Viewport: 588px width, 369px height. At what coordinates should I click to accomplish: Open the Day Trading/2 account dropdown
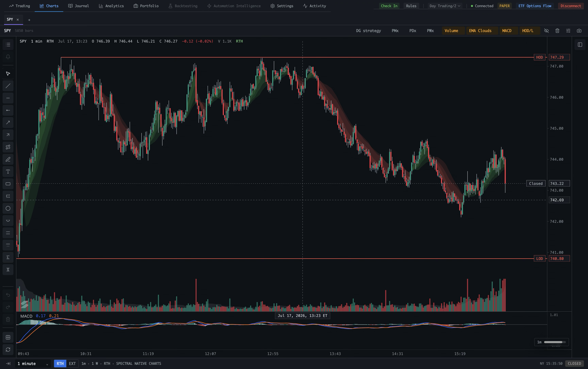pos(445,6)
